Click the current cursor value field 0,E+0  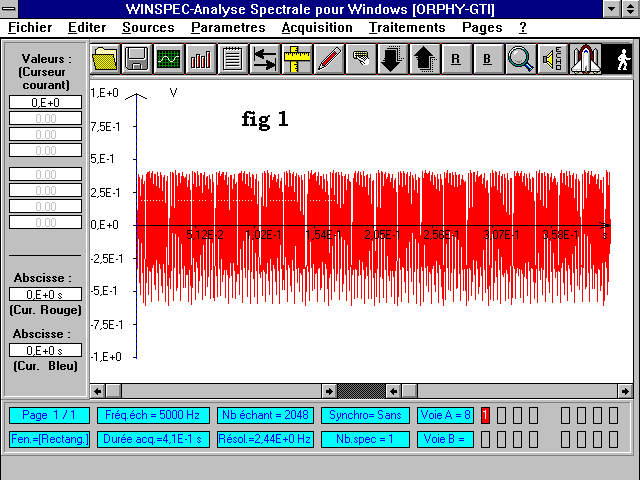pyautogui.click(x=45, y=102)
